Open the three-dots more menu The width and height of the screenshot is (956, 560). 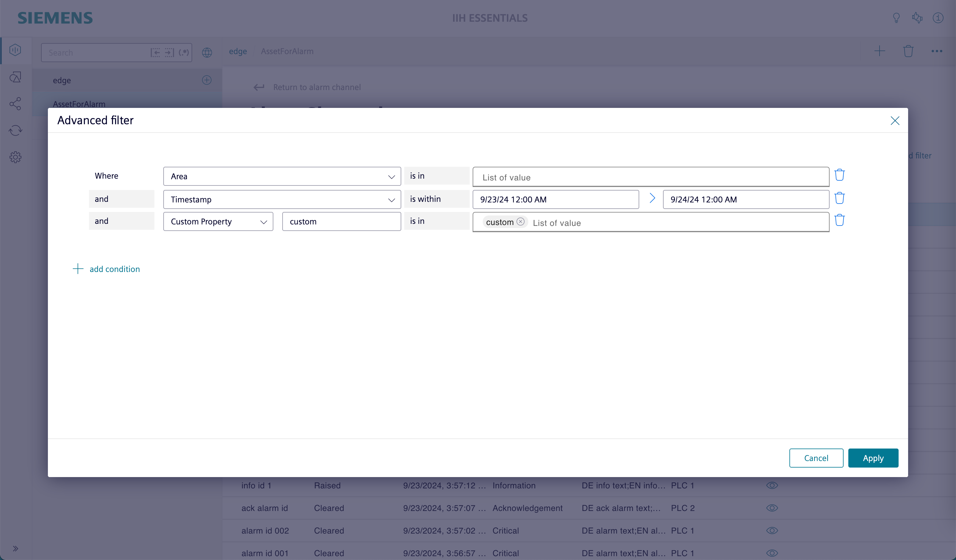pos(936,51)
